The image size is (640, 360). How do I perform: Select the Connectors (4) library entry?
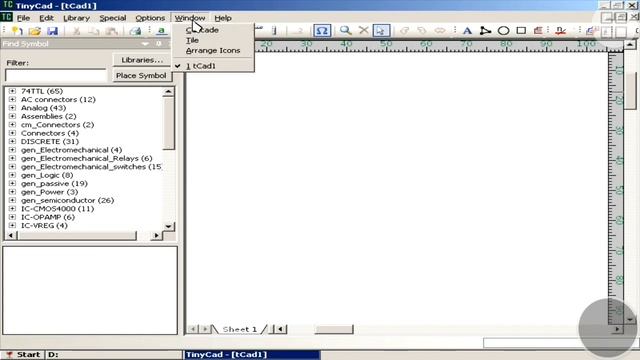click(x=50, y=133)
